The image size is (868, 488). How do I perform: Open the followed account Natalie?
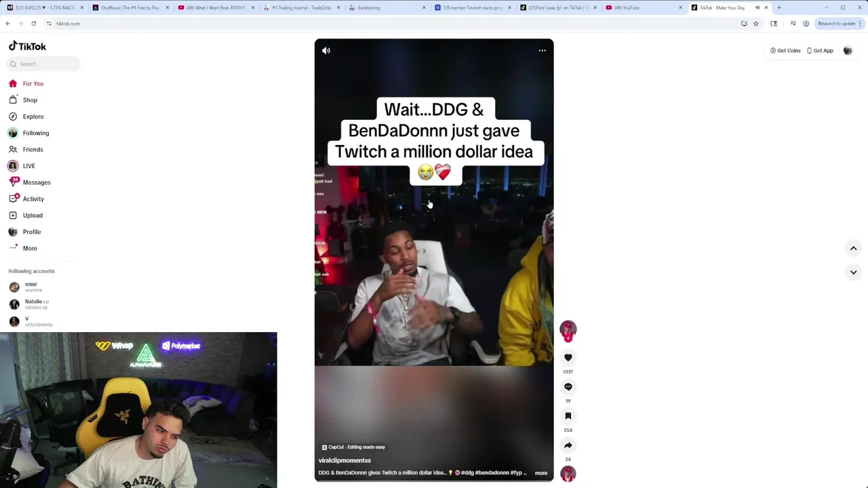click(x=31, y=304)
